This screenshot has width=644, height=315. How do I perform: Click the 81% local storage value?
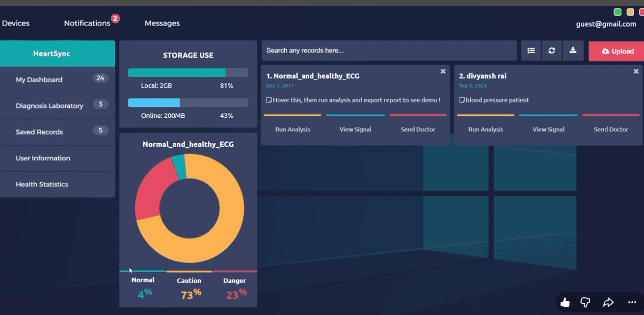coord(226,86)
